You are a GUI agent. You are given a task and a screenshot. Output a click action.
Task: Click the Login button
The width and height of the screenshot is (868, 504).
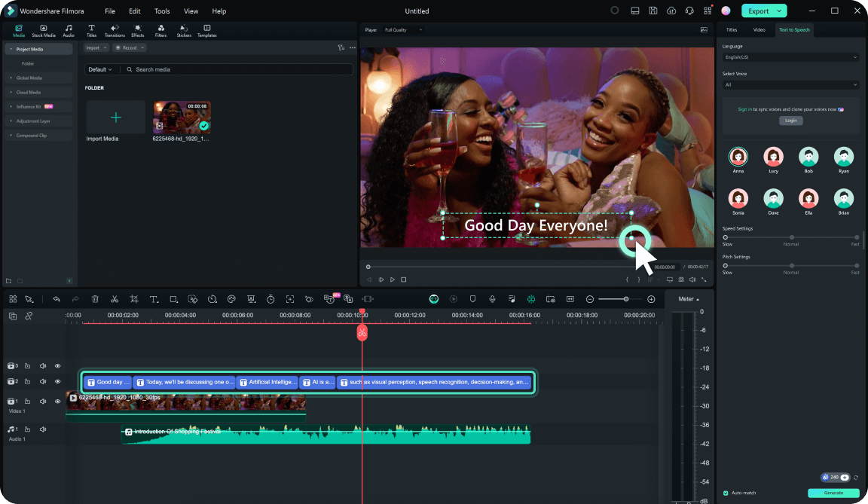pos(790,121)
